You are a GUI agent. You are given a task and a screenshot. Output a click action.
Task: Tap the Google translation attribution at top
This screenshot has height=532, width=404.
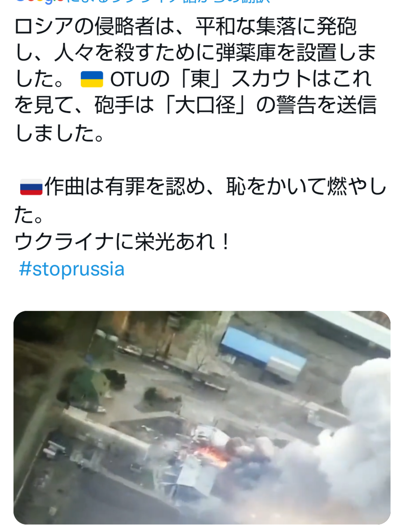[142, 1]
